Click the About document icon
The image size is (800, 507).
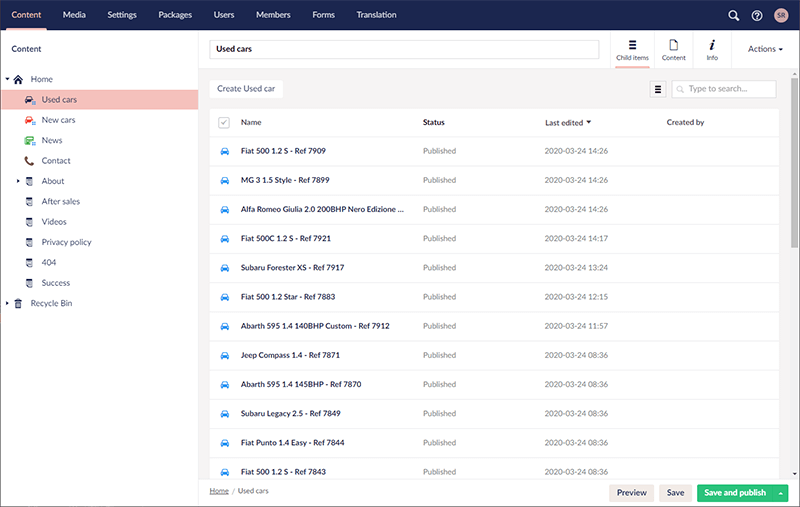click(x=29, y=181)
